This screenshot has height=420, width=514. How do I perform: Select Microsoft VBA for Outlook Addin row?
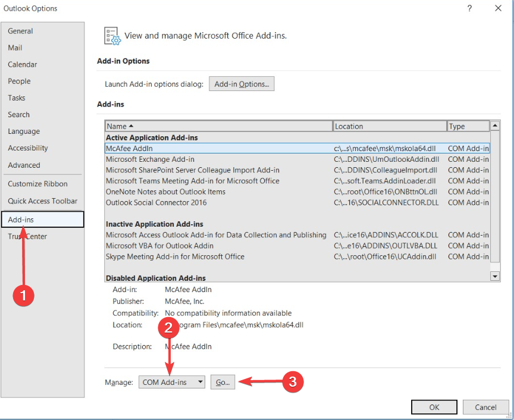[x=297, y=246]
